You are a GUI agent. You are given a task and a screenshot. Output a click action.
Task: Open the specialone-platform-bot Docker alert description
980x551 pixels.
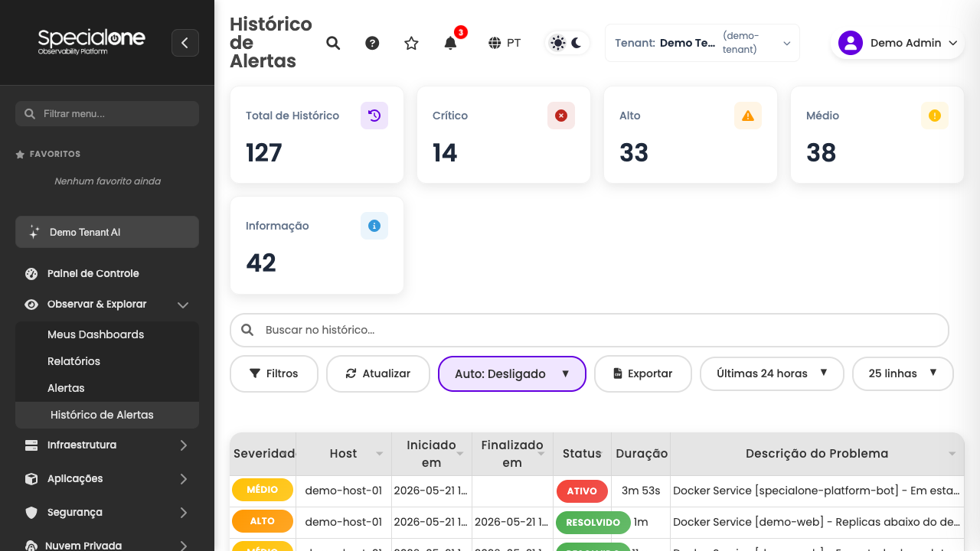(817, 491)
